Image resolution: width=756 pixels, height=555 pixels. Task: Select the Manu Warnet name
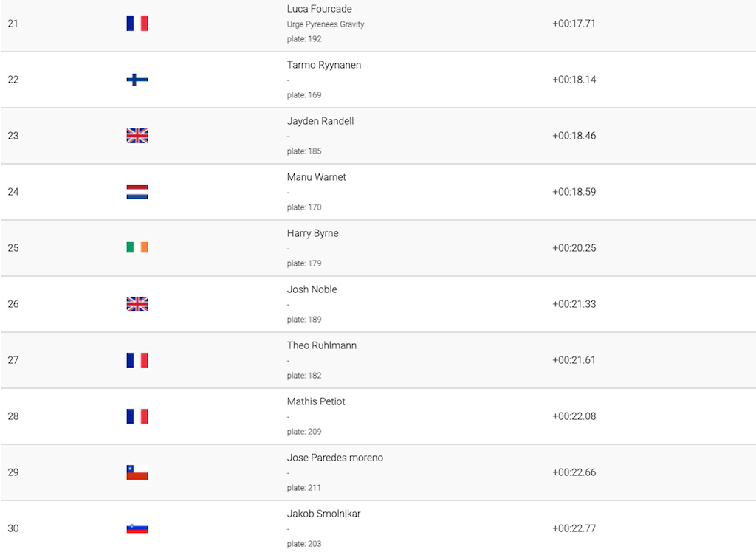[316, 177]
